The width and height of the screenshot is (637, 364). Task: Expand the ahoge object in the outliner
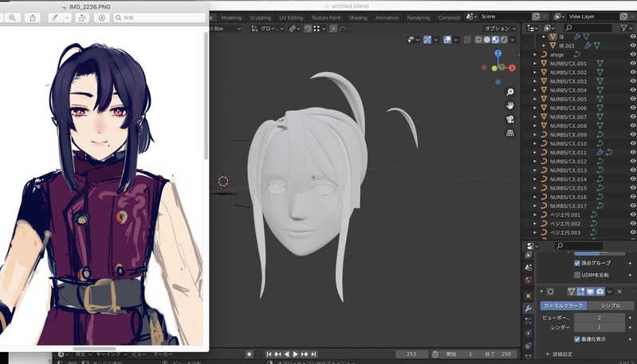[535, 54]
